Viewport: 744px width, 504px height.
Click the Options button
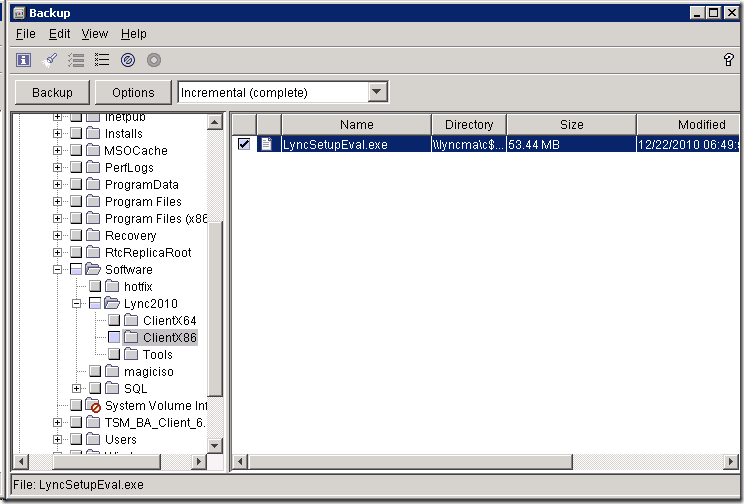coord(133,93)
